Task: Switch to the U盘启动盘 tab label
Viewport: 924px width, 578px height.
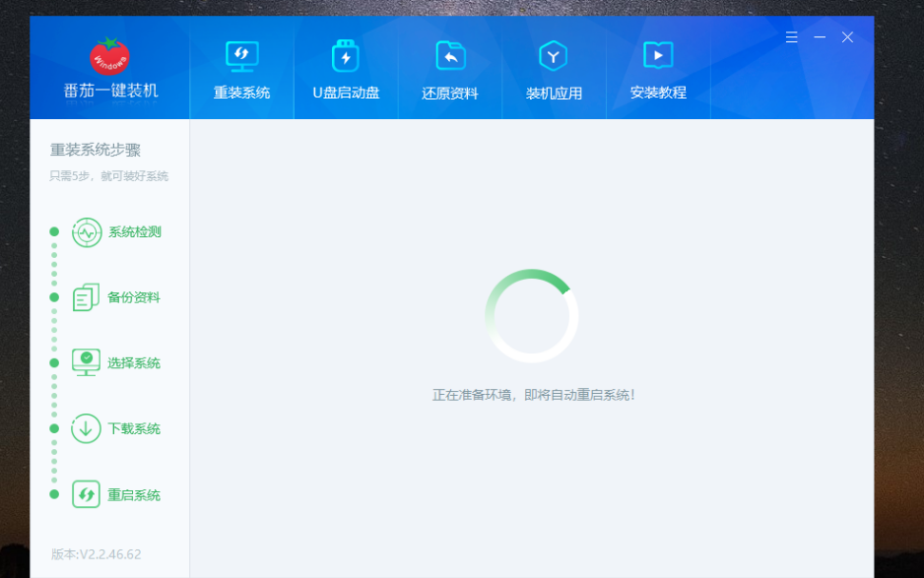Action: [x=346, y=93]
